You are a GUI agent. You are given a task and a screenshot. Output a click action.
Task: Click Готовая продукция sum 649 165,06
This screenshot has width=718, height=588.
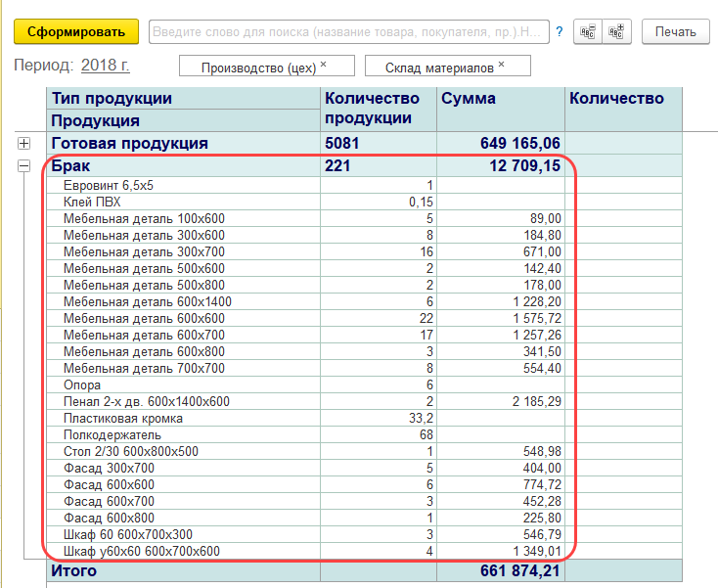[x=520, y=144]
